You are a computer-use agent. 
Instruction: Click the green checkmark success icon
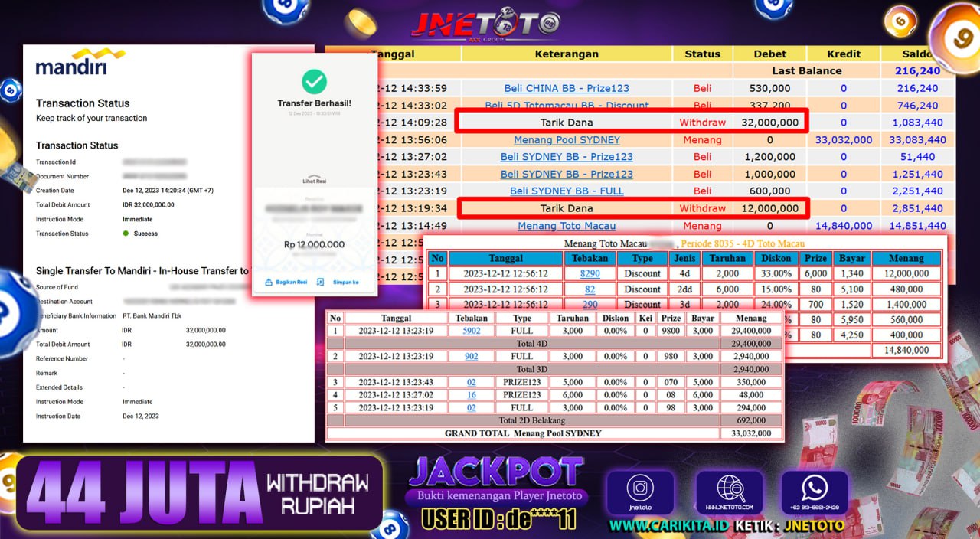click(x=314, y=81)
